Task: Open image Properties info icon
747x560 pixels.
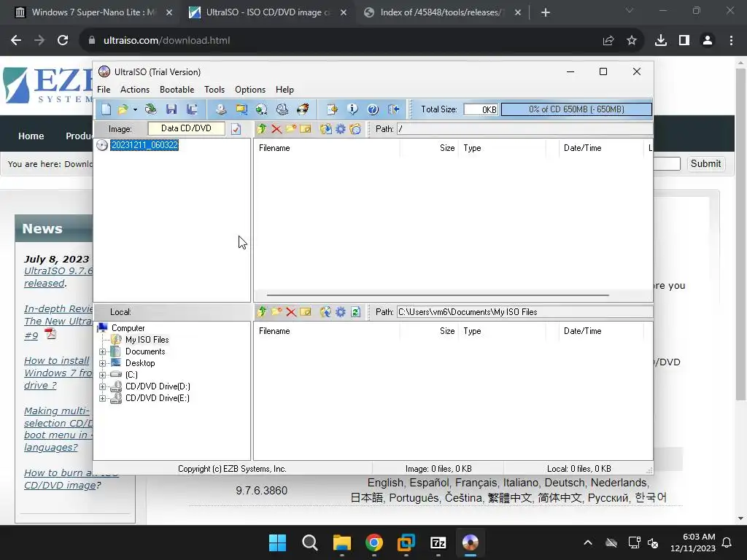Action: point(352,109)
